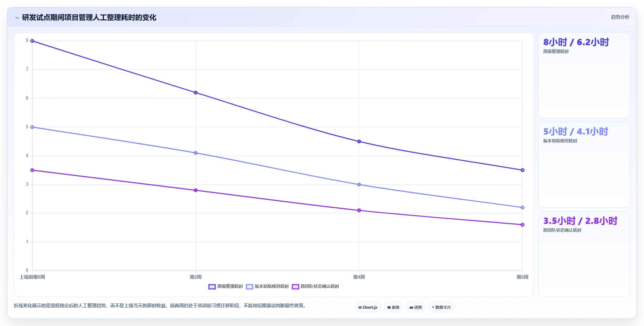Click the 第2周 x-axis label
The height and width of the screenshot is (326, 644).
(x=195, y=277)
